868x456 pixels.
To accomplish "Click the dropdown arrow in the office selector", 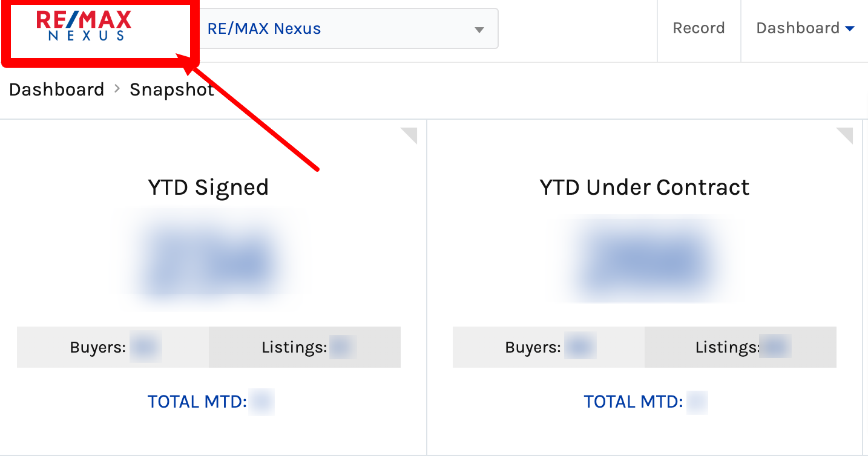I will tap(480, 28).
